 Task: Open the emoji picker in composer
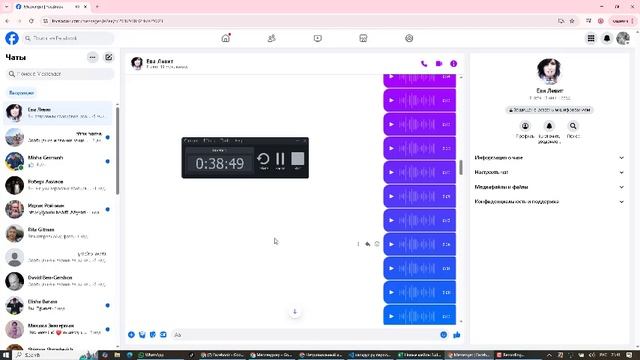click(x=444, y=335)
